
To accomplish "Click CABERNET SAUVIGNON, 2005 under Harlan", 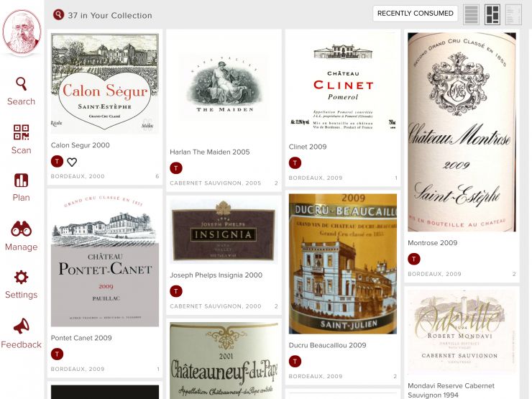I will coord(216,183).
